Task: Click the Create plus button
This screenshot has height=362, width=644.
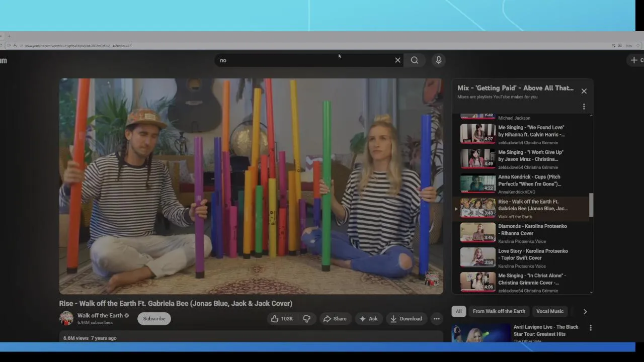Action: (636, 60)
